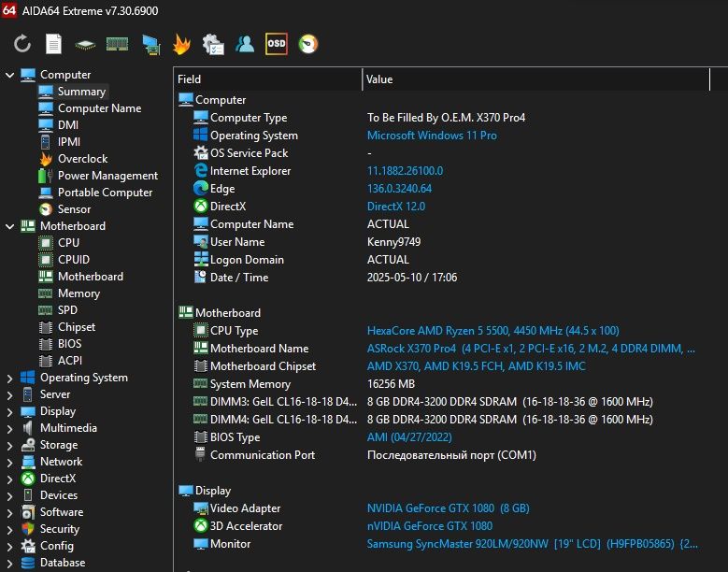Expand the DirectX tree node
Screen dimensions: 728x572
point(9,479)
